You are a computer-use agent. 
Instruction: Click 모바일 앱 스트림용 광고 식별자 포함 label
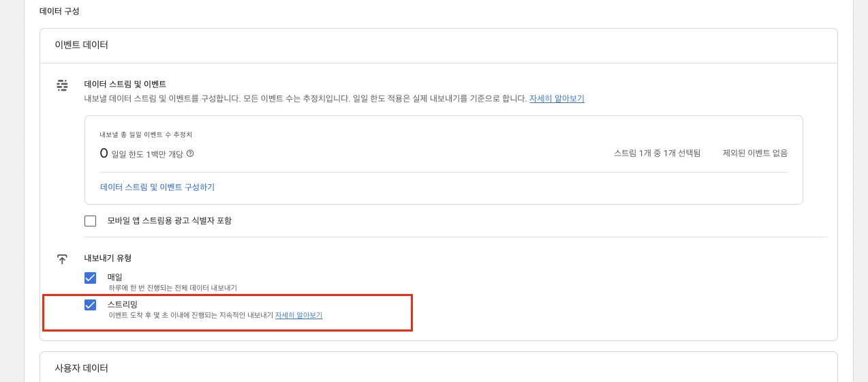170,220
